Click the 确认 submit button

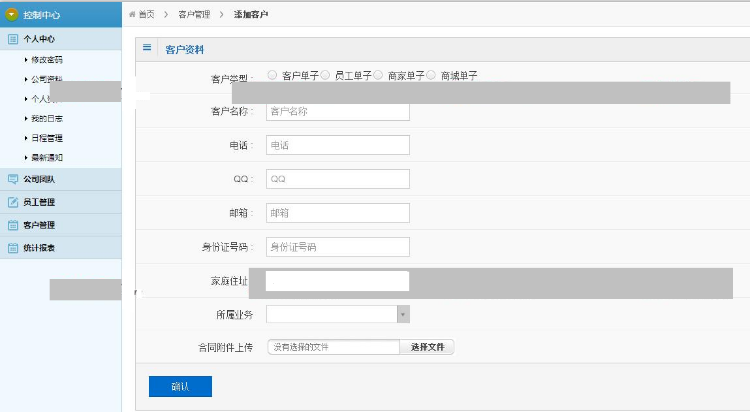180,386
